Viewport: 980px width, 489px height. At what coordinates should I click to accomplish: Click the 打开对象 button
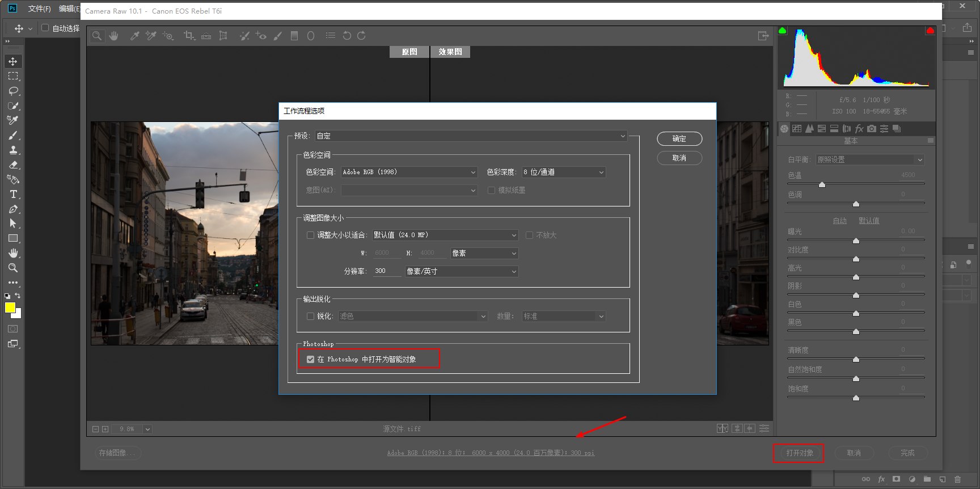[800, 453]
